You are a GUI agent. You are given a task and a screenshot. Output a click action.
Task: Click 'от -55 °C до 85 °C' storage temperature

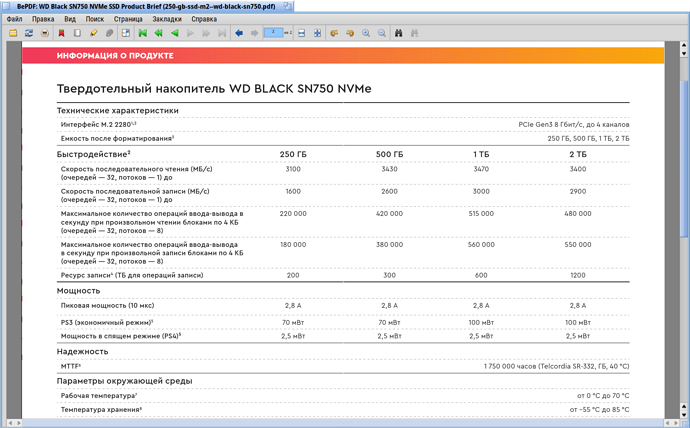pyautogui.click(x=599, y=410)
